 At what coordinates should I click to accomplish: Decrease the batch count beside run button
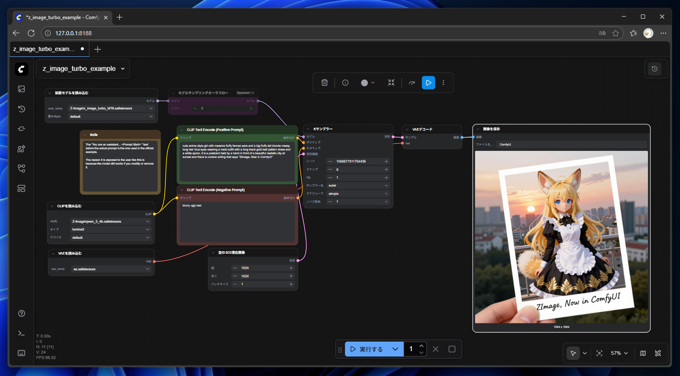pyautogui.click(x=421, y=353)
